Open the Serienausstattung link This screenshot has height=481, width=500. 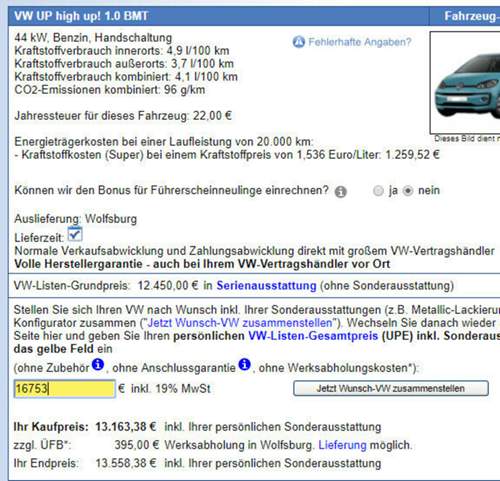coord(266,286)
